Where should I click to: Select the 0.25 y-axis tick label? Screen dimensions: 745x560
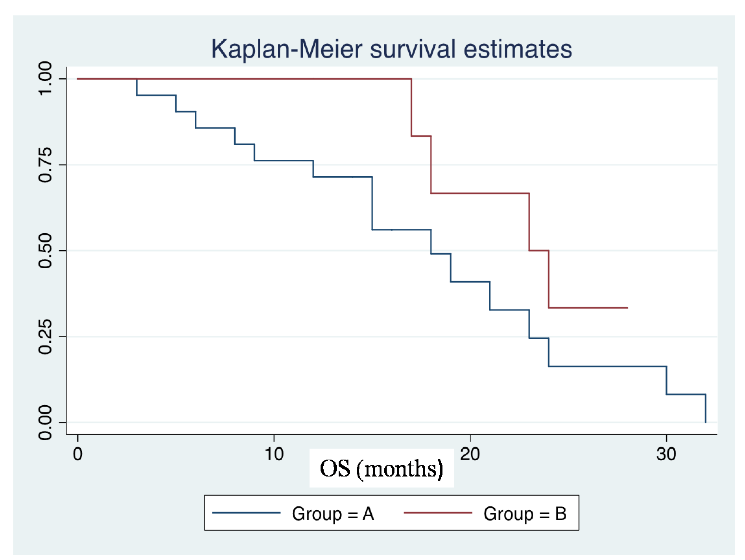[x=45, y=336]
